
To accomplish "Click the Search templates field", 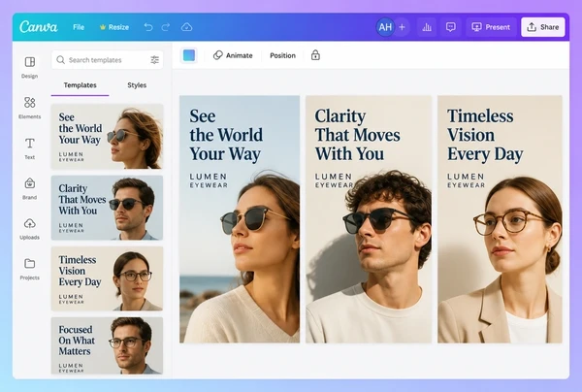I will pos(108,60).
